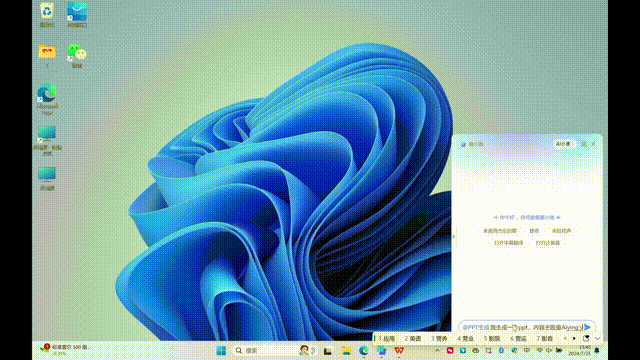Toggle the volume icon in system tray
Screen dimensions: 640x360
(549, 351)
